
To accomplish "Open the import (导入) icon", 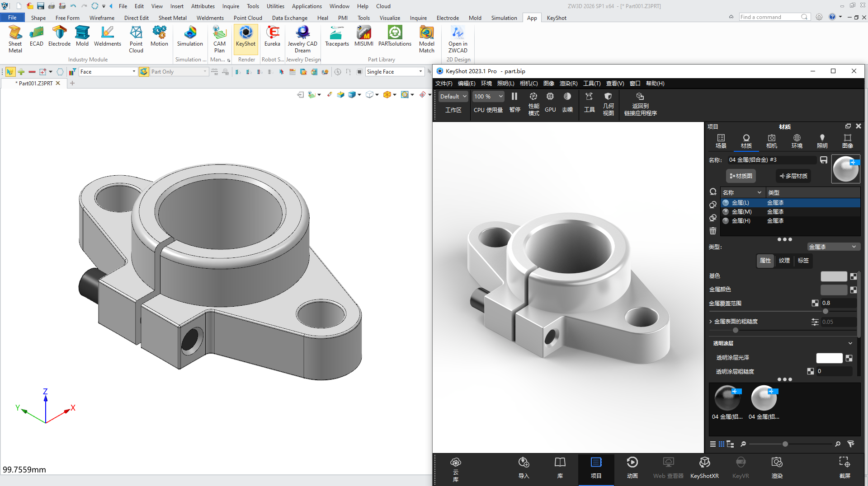I will pyautogui.click(x=524, y=467).
